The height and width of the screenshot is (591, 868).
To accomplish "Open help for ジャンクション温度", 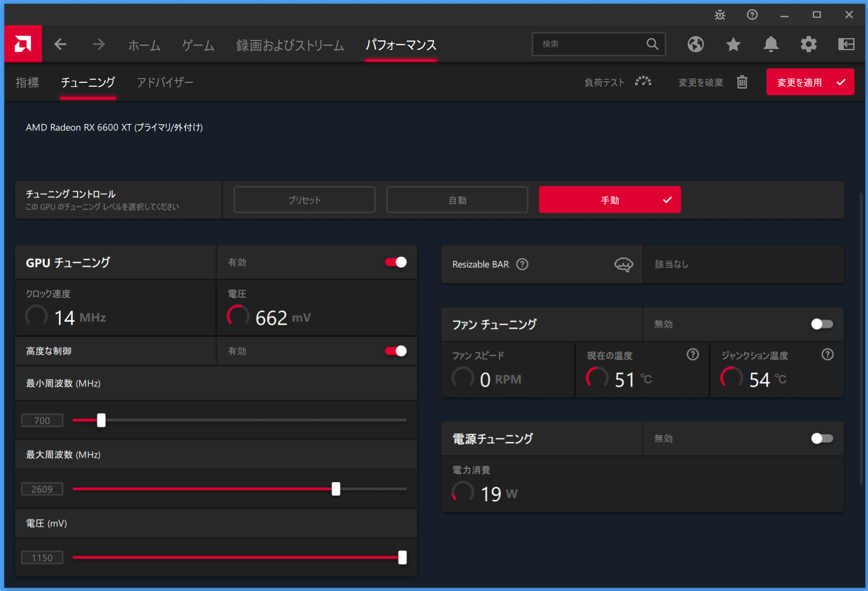I will point(828,354).
